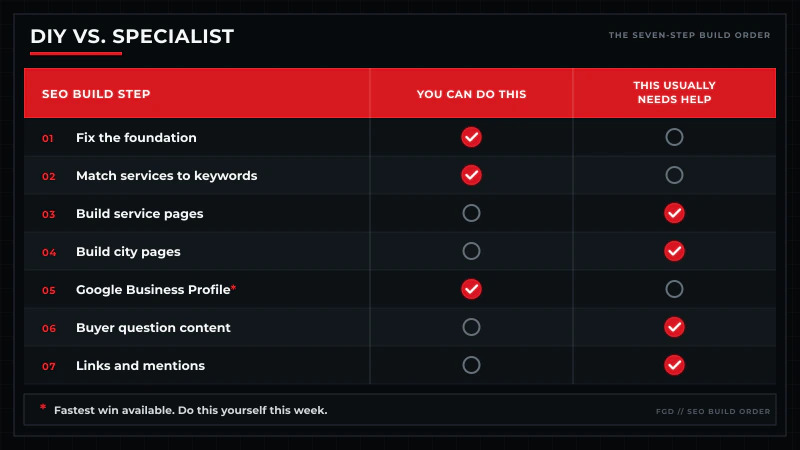
Task: Click the red checkmark for Fix the foundation
Action: coord(471,137)
